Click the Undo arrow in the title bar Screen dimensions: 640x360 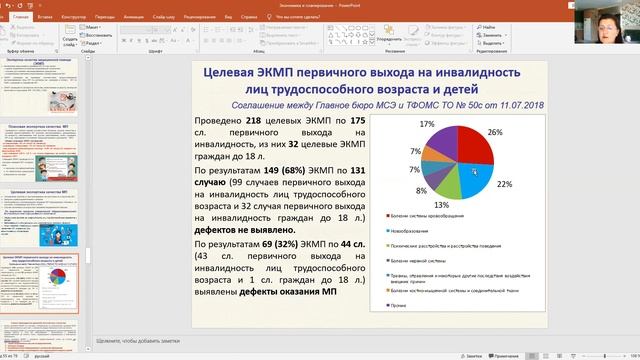9,6
